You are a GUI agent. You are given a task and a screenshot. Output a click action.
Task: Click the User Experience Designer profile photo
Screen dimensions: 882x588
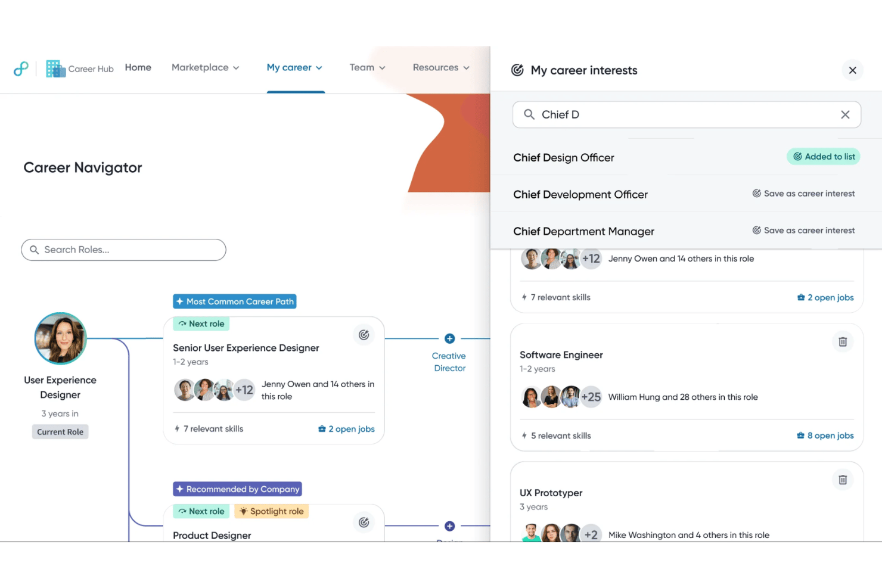tap(60, 338)
